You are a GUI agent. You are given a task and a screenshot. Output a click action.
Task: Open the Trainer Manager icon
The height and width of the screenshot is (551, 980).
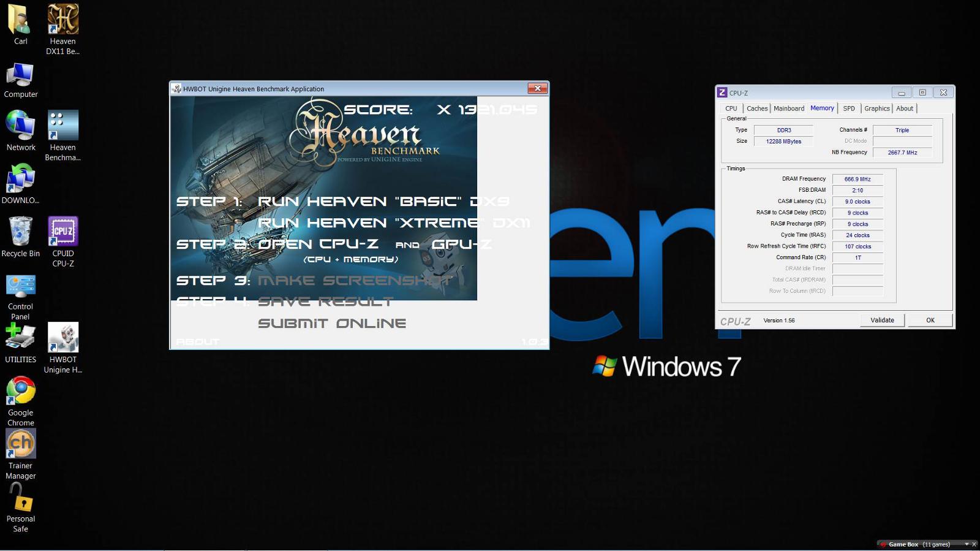[20, 454]
